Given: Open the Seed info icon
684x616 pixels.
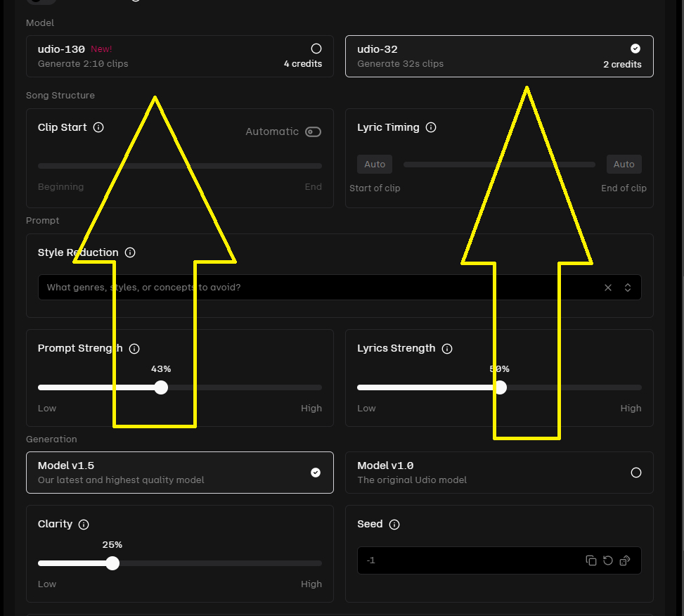Looking at the screenshot, I should coord(394,525).
